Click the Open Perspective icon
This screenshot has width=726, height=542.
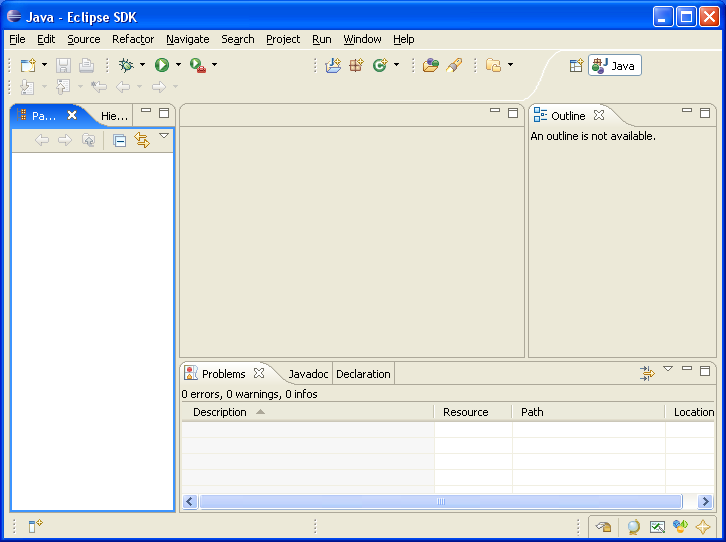(576, 66)
